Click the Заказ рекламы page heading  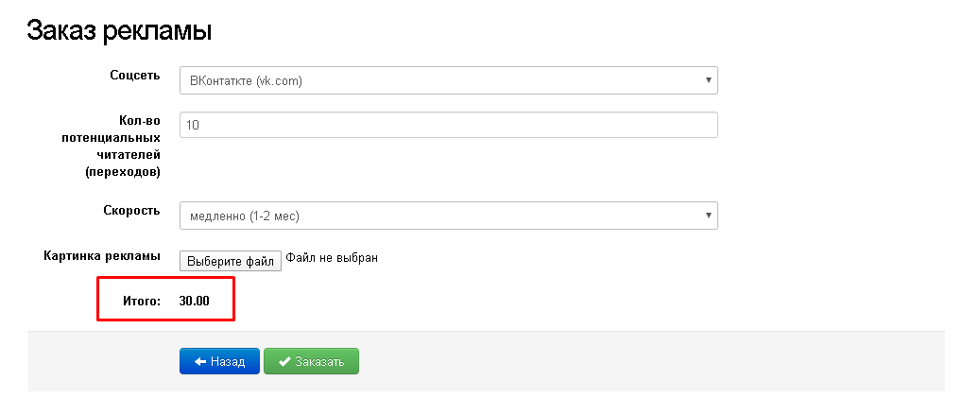(118, 30)
